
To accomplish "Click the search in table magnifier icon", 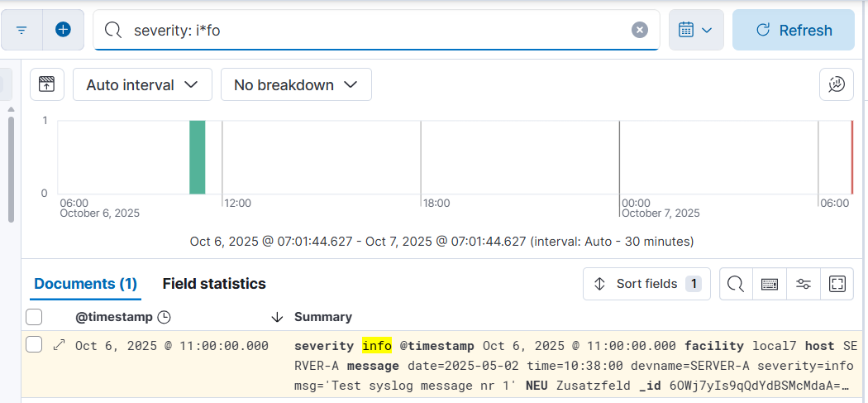I will [x=736, y=284].
